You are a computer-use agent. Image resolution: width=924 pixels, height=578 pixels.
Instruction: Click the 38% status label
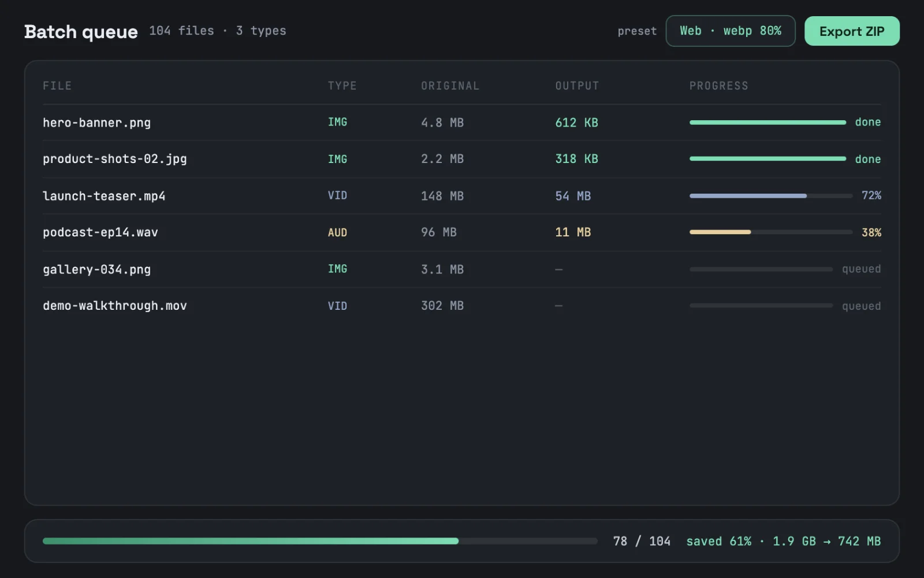coord(871,232)
